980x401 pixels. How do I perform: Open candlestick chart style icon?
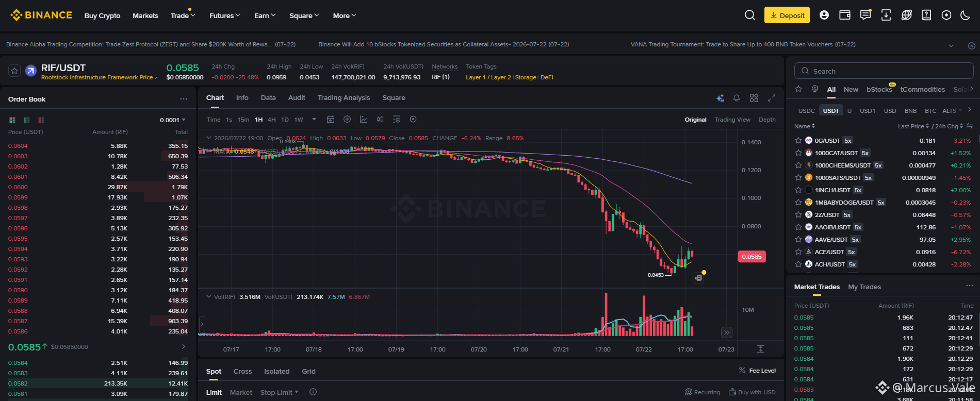pos(380,119)
